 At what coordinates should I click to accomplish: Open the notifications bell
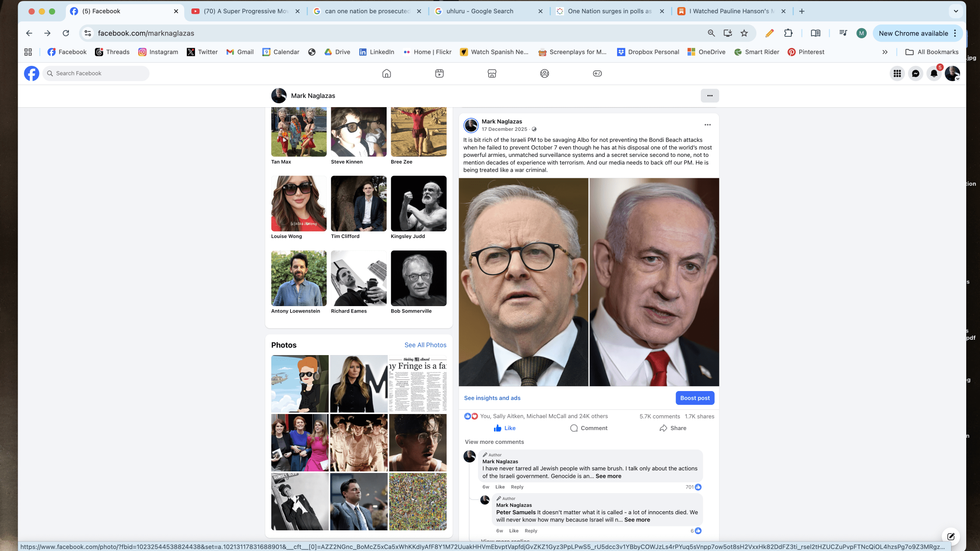(934, 73)
